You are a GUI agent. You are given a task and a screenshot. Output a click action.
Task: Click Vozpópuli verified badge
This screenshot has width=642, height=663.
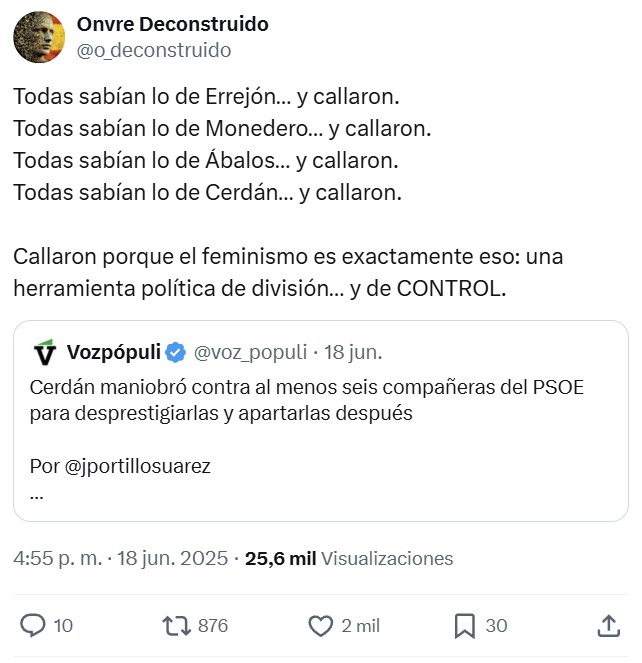click(x=175, y=352)
